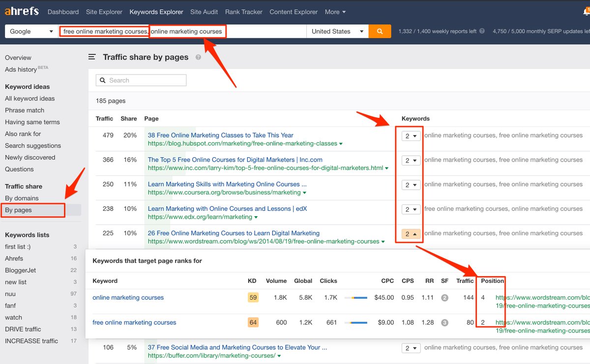Open Search suggestions report
The width and height of the screenshot is (590, 364).
(33, 146)
